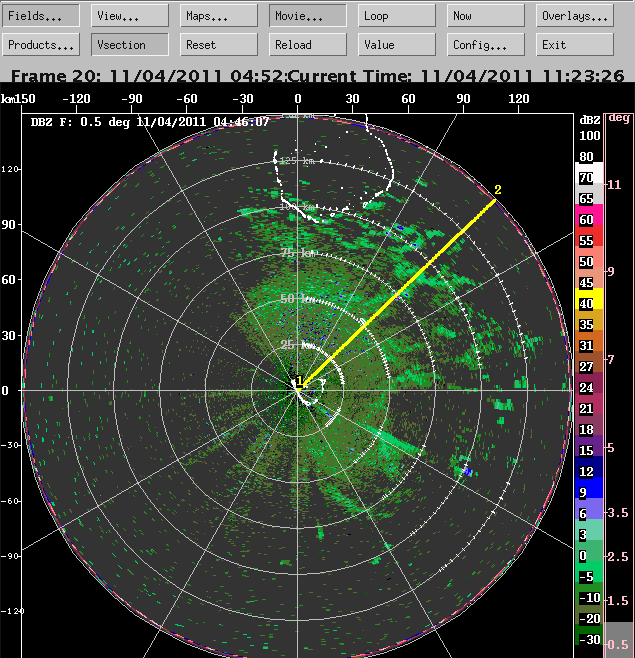Click vertical section endpoint 2 marker

click(x=498, y=190)
